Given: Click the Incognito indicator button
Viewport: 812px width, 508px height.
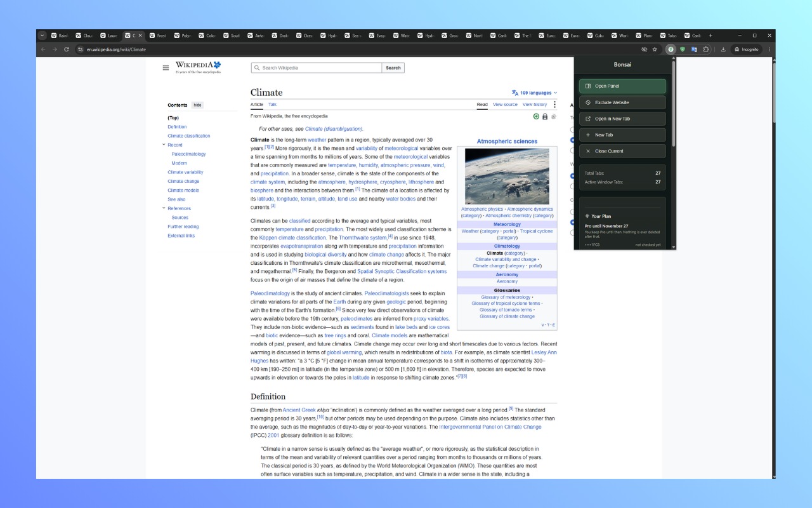Looking at the screenshot, I should point(747,49).
